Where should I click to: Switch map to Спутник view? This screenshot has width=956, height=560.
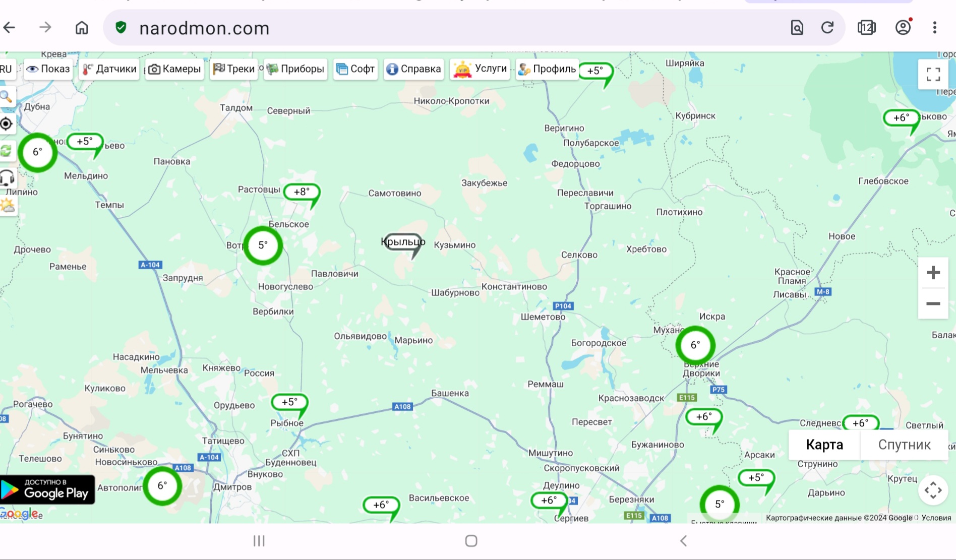coord(904,445)
